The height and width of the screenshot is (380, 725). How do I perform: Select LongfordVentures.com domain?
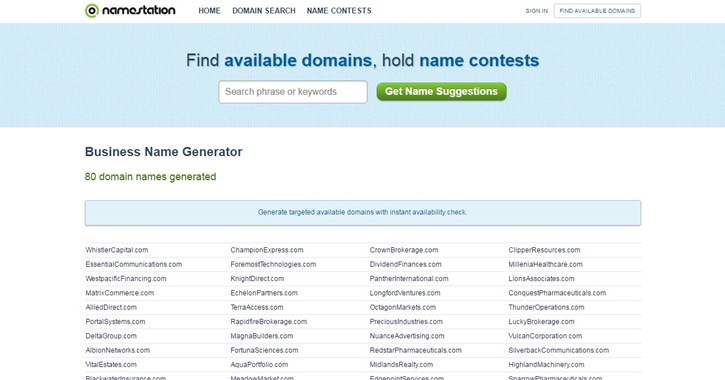405,293
